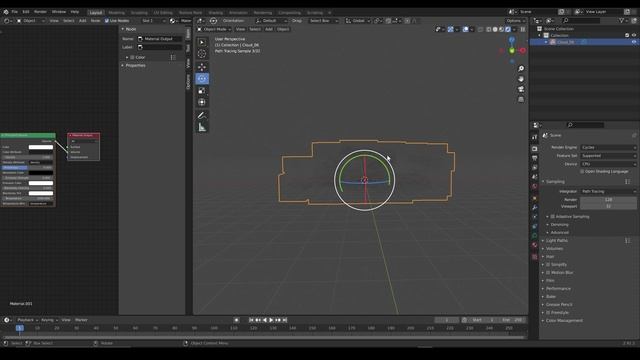Click the node Name field Material Output
This screenshot has height=360, width=640.
tap(159, 39)
